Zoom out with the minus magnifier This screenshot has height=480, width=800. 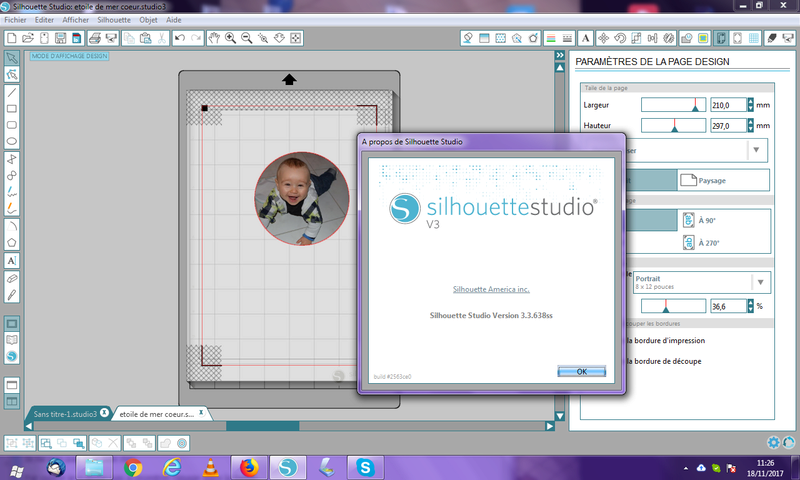(247, 38)
